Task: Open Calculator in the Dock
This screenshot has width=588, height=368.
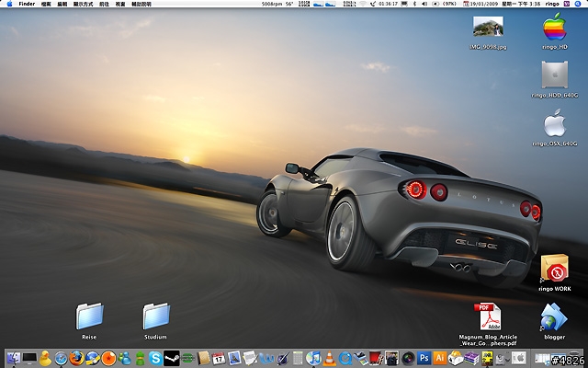Action: pos(298,358)
